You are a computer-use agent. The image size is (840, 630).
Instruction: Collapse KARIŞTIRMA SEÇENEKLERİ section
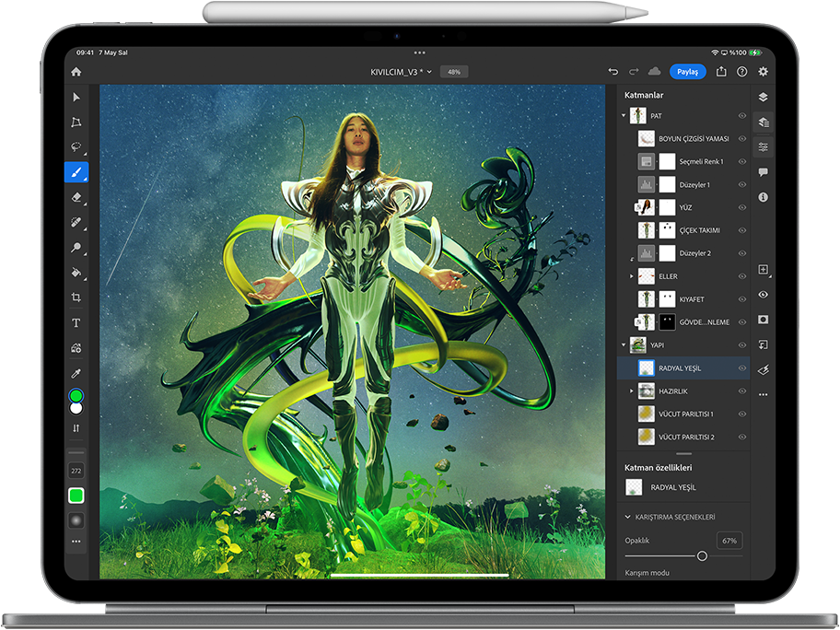(628, 517)
